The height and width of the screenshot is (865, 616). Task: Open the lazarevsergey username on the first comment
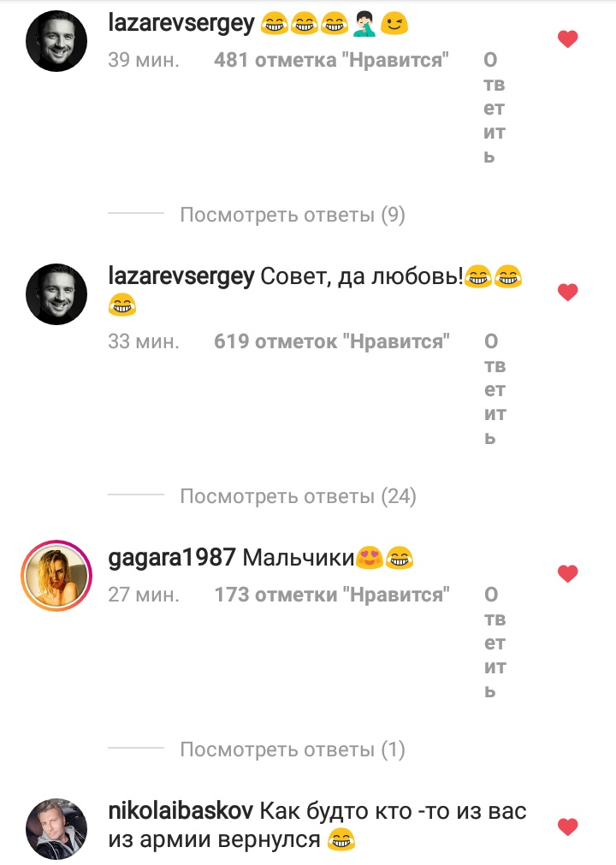(x=181, y=24)
